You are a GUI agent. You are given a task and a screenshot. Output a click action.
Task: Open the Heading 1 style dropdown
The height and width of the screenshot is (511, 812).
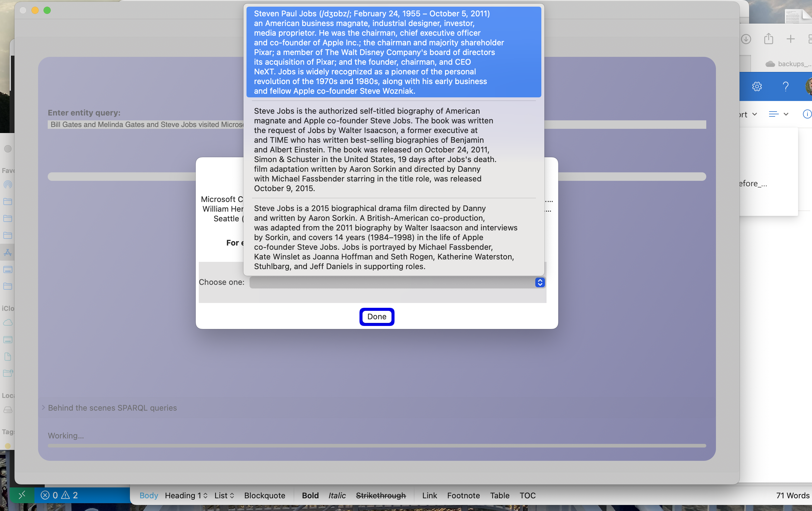(186, 496)
